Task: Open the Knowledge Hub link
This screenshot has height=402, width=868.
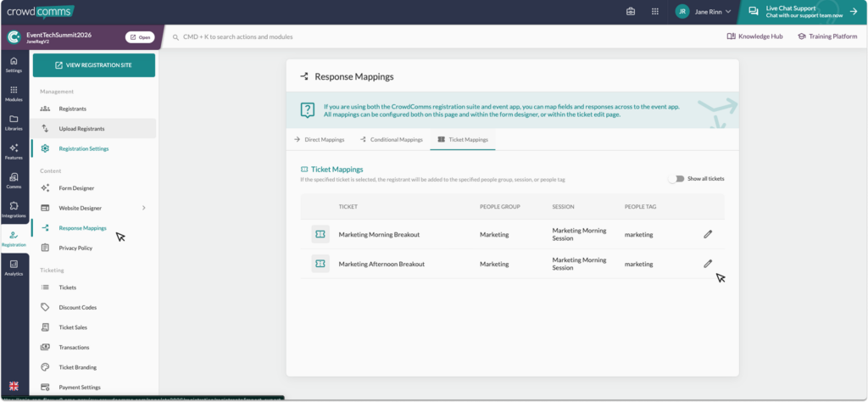Action: (755, 36)
